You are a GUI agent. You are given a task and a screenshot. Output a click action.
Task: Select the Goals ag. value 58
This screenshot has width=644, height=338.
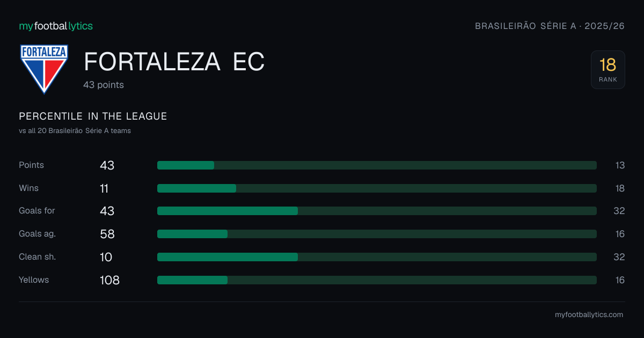point(107,234)
